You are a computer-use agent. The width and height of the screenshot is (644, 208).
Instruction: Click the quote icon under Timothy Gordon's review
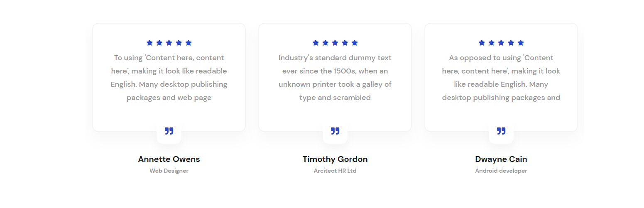tap(335, 131)
